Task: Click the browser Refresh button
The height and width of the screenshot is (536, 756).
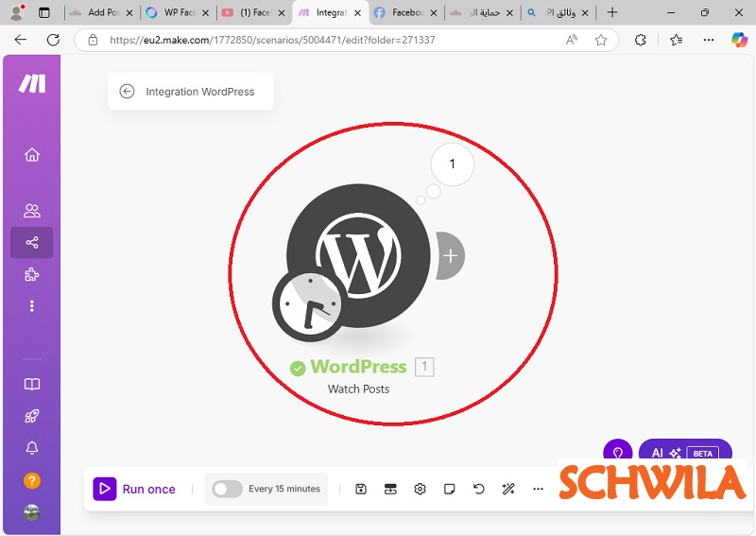Action: point(53,40)
